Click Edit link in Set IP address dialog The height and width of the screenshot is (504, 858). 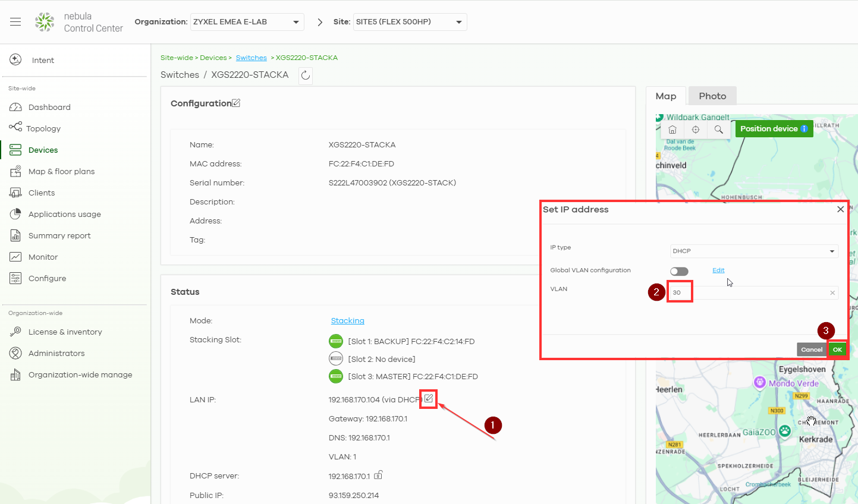718,270
